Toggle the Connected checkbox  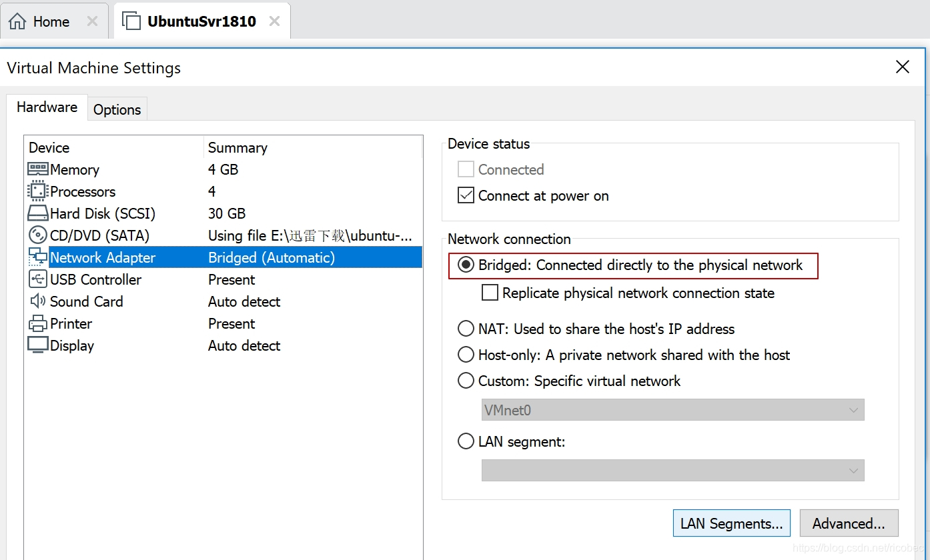pos(466,169)
